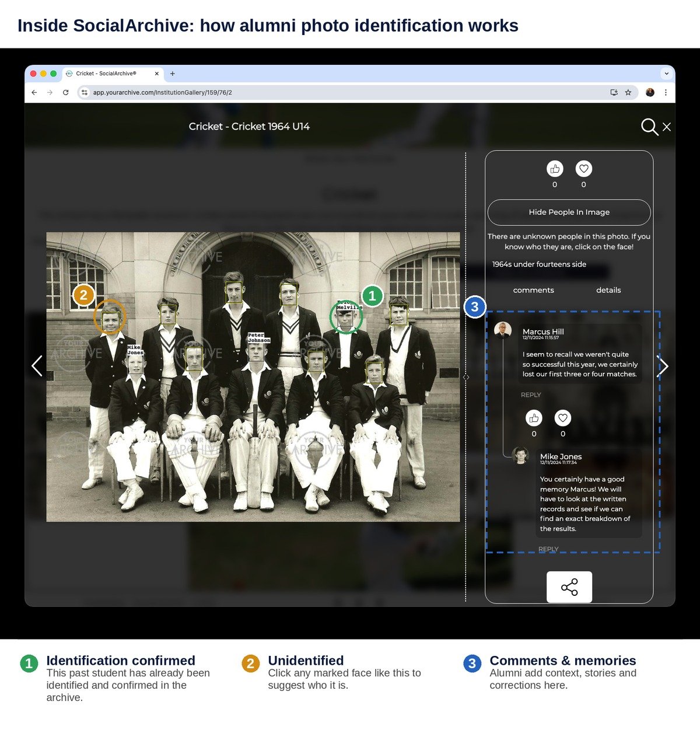Go to the next photo with right arrow

[663, 366]
